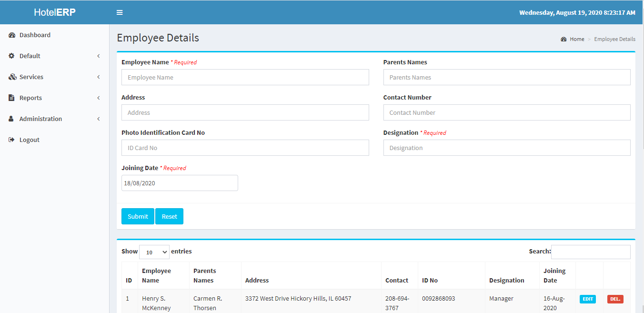Expand the Default sidebar section
This screenshot has width=644, height=313.
(x=98, y=56)
